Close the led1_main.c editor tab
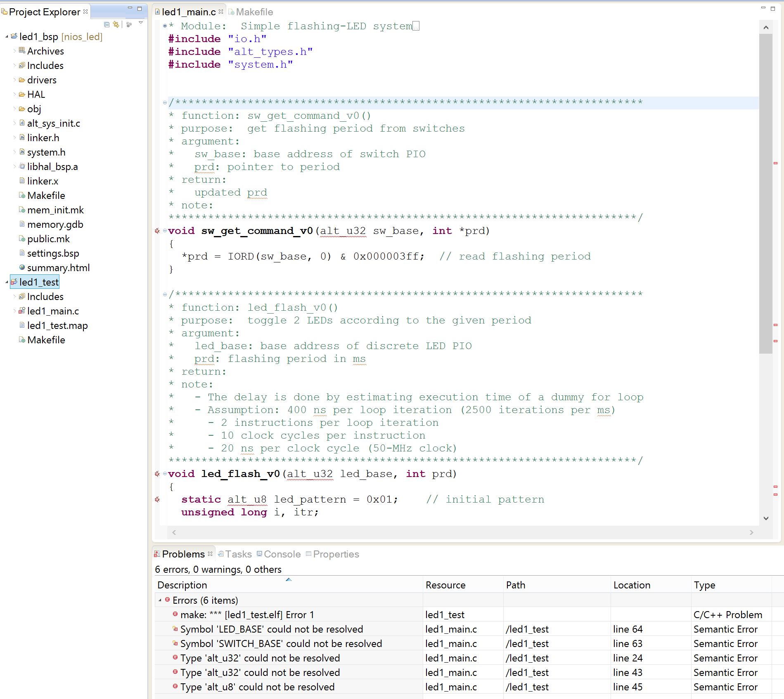This screenshot has height=699, width=784. [x=221, y=12]
